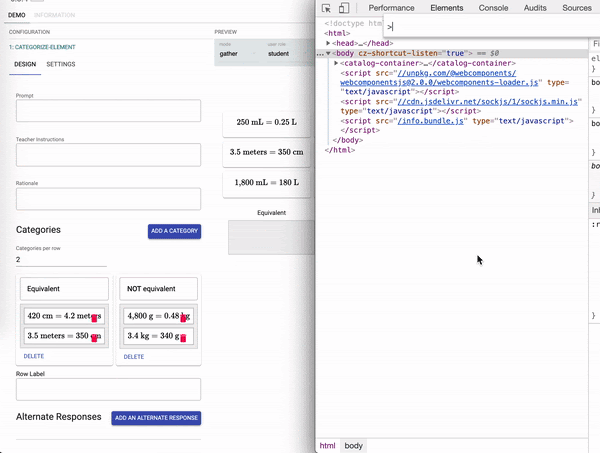Expand the catalog-container node
Image resolution: width=600 pixels, height=453 pixels.
pos(336,63)
